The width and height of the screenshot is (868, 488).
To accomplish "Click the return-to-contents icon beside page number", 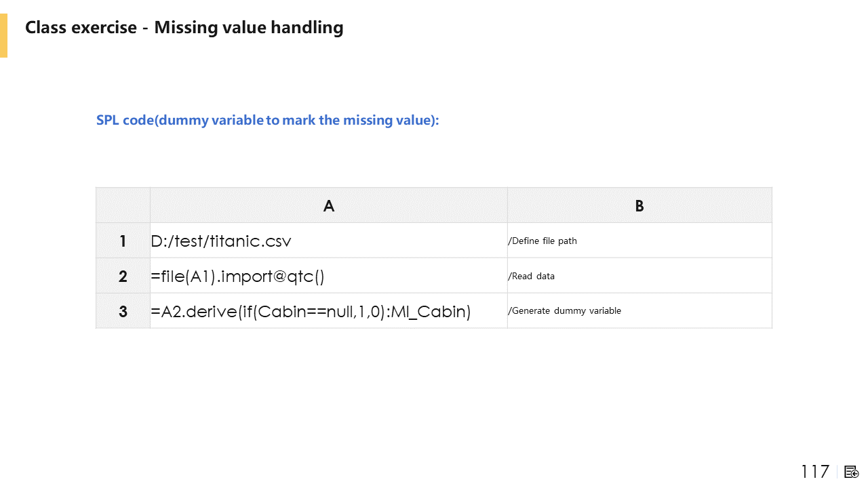I will 852,472.
